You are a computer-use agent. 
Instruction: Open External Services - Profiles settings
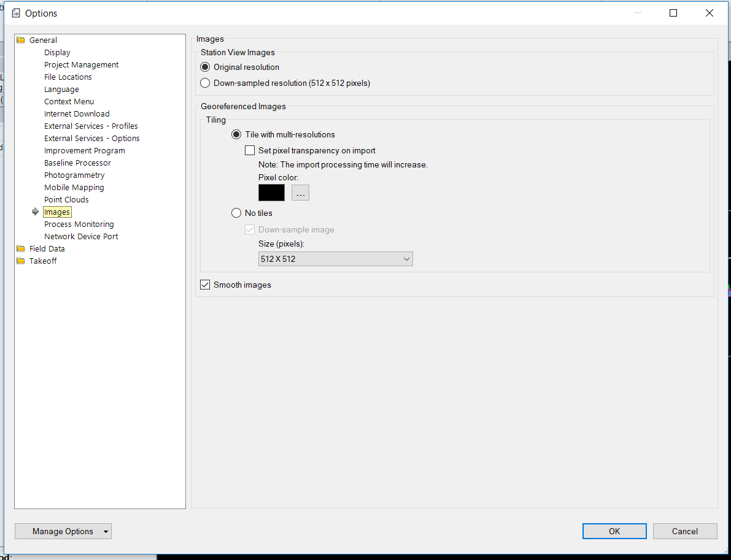coord(91,126)
